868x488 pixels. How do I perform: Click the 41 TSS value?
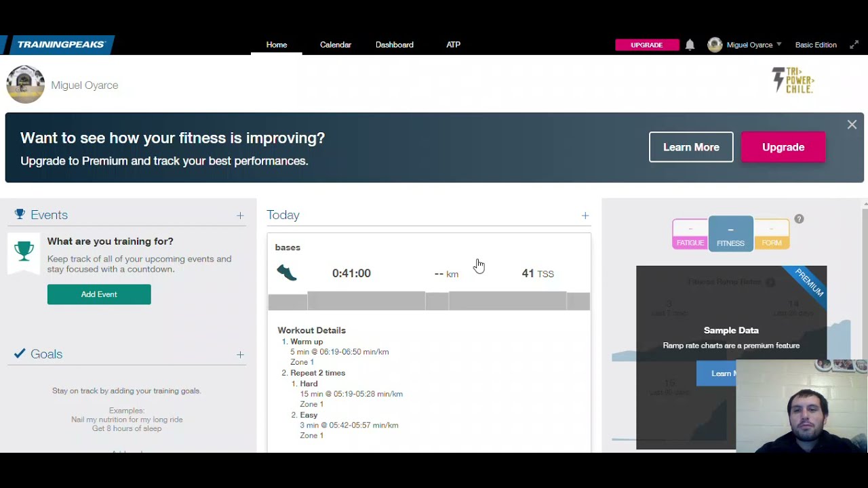[538, 273]
